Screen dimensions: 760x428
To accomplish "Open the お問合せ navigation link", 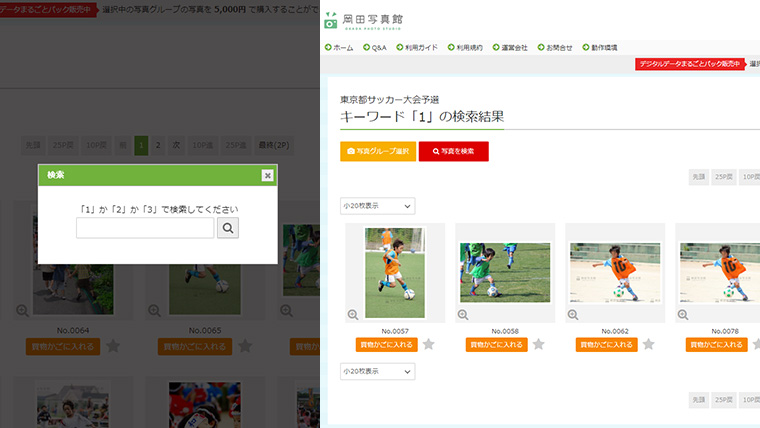I will click(x=555, y=48).
